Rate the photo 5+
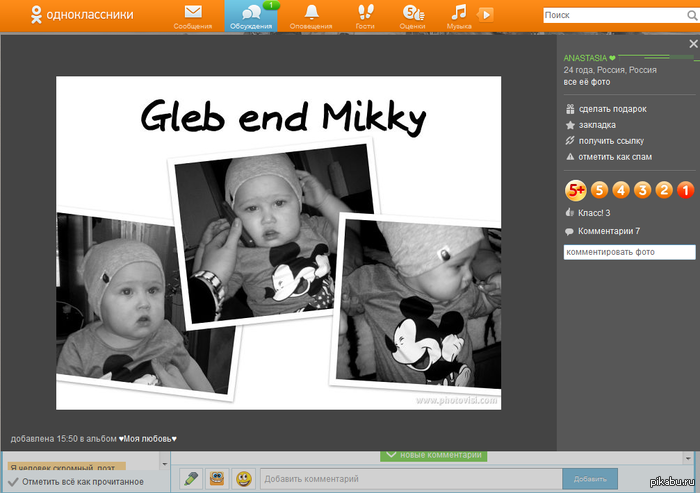The image size is (700, 493). click(x=576, y=189)
